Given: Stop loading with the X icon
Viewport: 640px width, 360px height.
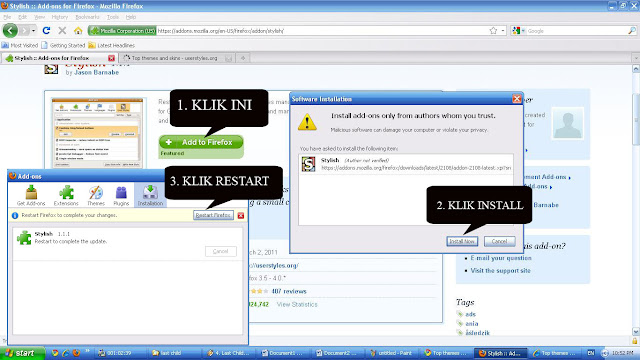Looking at the screenshot, I should [62, 31].
